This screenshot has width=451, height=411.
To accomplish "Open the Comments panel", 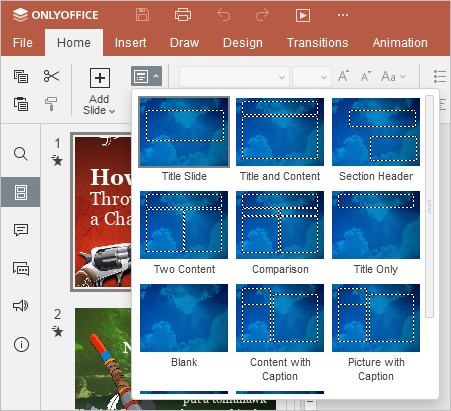I will pyautogui.click(x=21, y=230).
